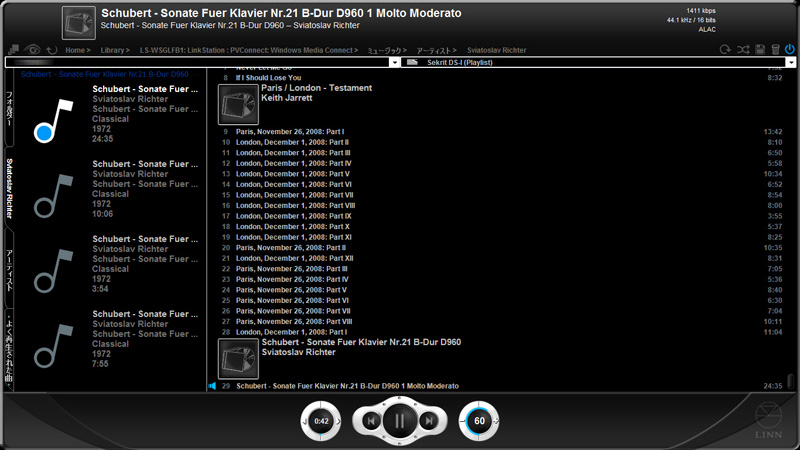Pause playback with the center pause button

pos(399,421)
